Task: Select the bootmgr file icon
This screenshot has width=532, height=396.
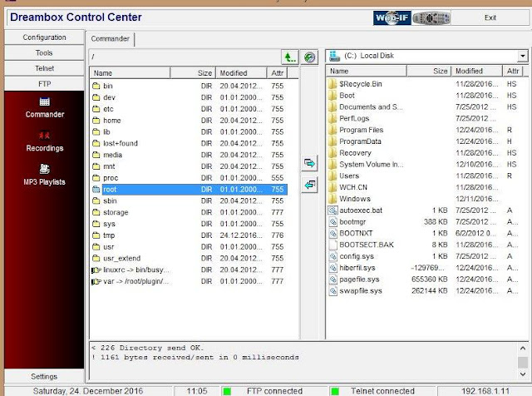Action: tap(332, 222)
